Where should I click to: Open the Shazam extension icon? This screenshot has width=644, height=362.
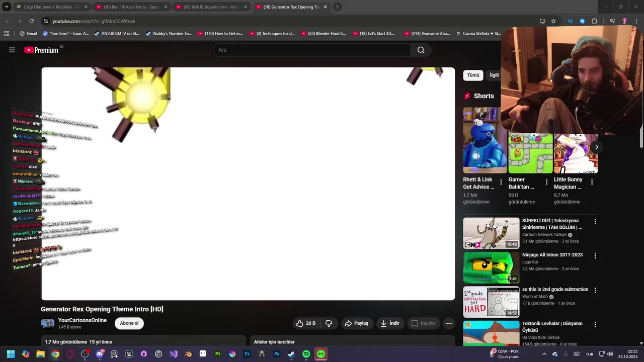click(x=582, y=21)
